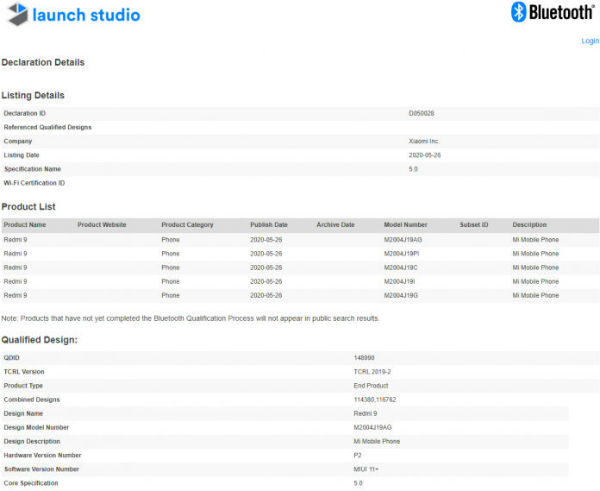600x491 pixels.
Task: Click the 'TCRL Version' label
Action: pos(24,372)
